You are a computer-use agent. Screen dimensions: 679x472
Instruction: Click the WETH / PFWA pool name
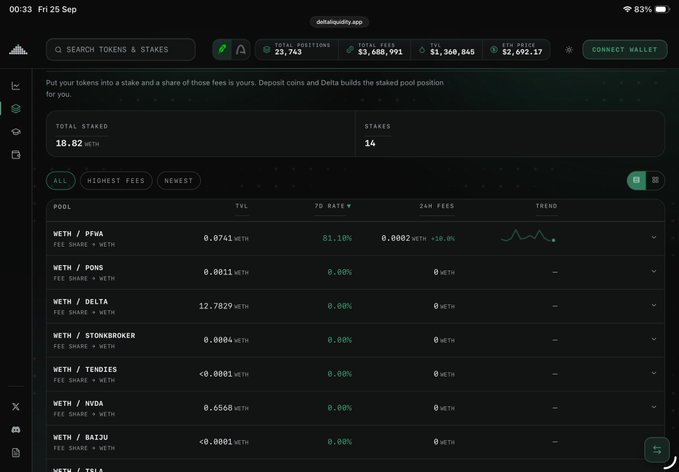[x=78, y=234]
